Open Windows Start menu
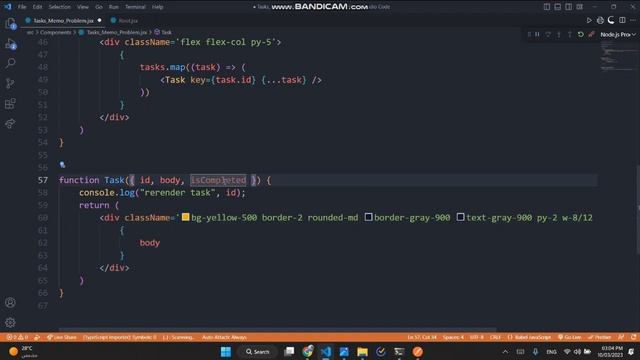The width and height of the screenshot is (640, 360). (225, 351)
